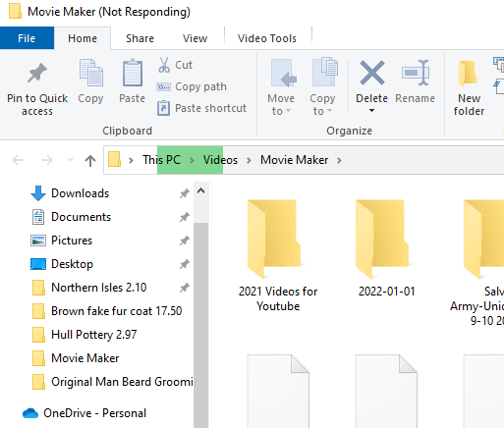The image size is (504, 428).
Task: Create a New folder
Action: click(x=469, y=87)
